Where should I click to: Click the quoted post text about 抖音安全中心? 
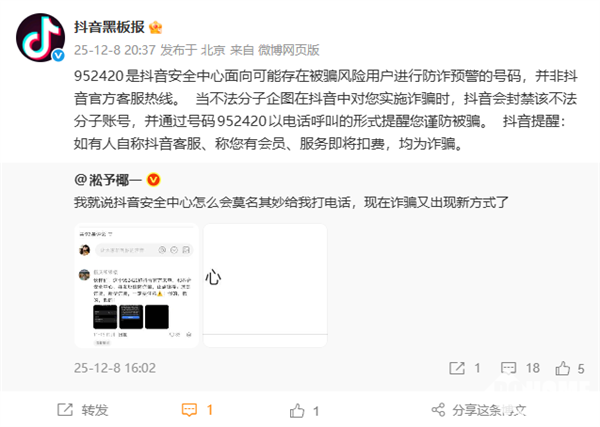[x=291, y=202]
